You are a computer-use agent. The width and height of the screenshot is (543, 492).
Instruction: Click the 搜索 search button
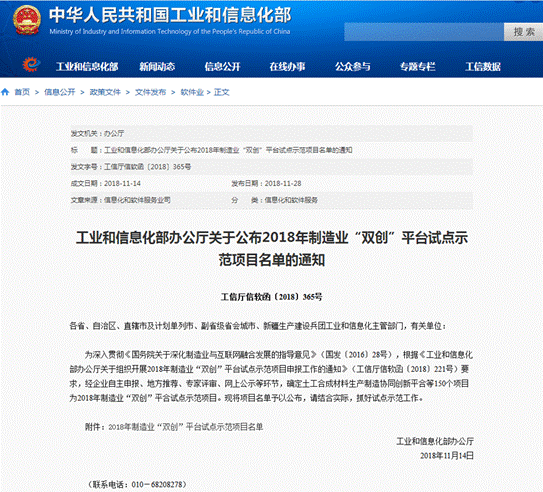tap(523, 32)
